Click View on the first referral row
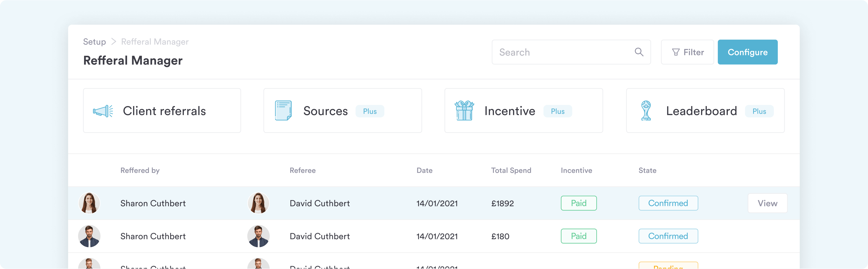 [x=767, y=203]
